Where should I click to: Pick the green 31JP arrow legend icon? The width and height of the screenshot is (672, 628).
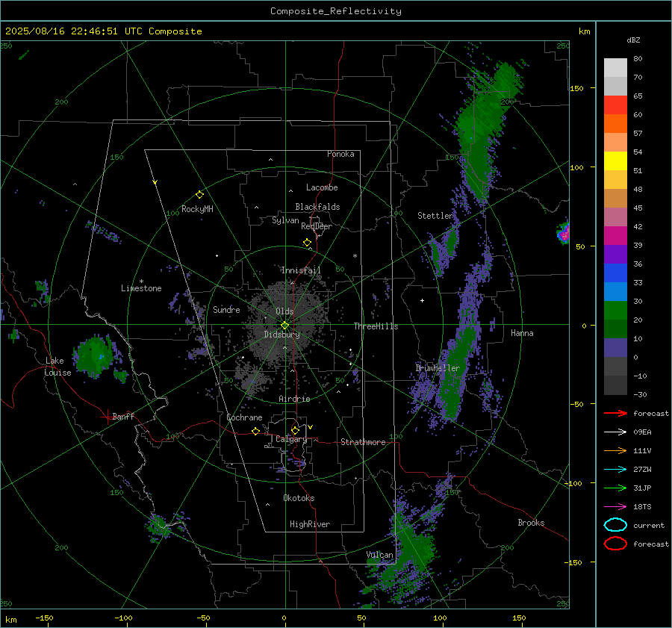tap(615, 488)
